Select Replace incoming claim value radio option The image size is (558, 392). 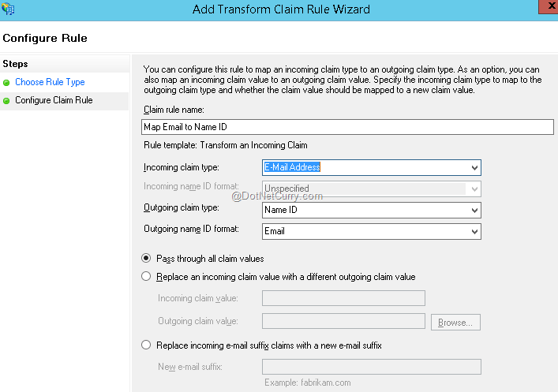pyautogui.click(x=145, y=277)
